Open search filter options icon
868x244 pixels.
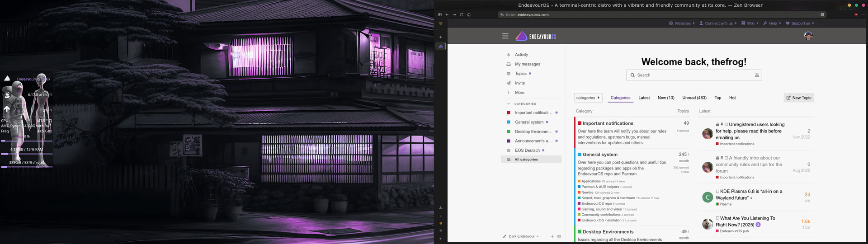point(757,75)
